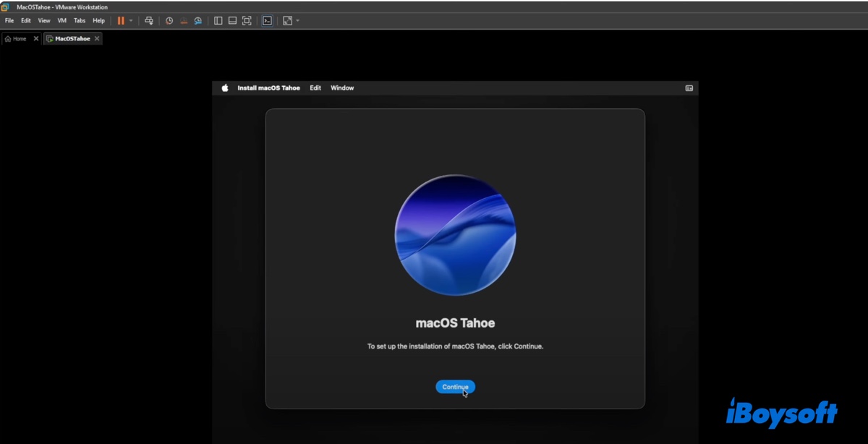Toggle the console view icon
Viewport: 868px width, 444px height.
[x=267, y=21]
